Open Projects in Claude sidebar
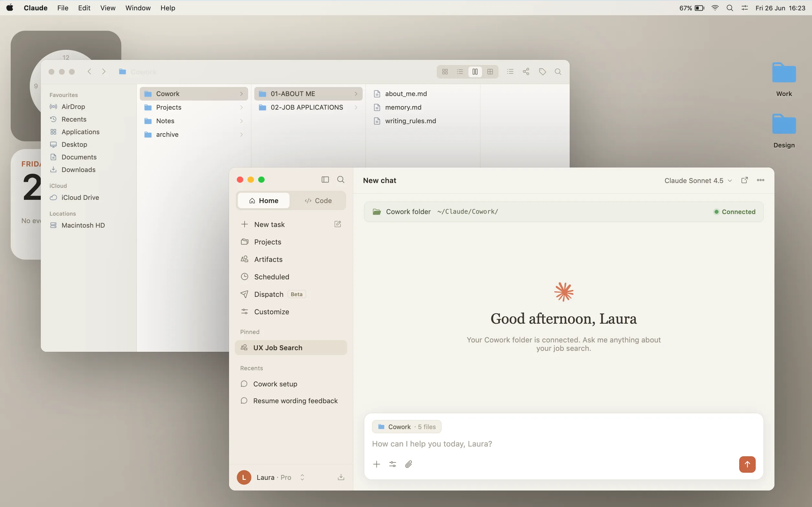The height and width of the screenshot is (507, 812). click(291, 242)
